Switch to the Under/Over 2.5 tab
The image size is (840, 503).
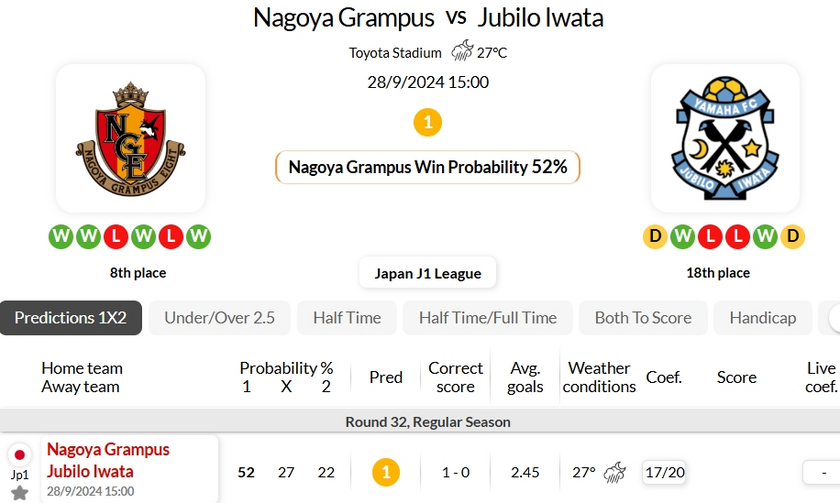219,318
